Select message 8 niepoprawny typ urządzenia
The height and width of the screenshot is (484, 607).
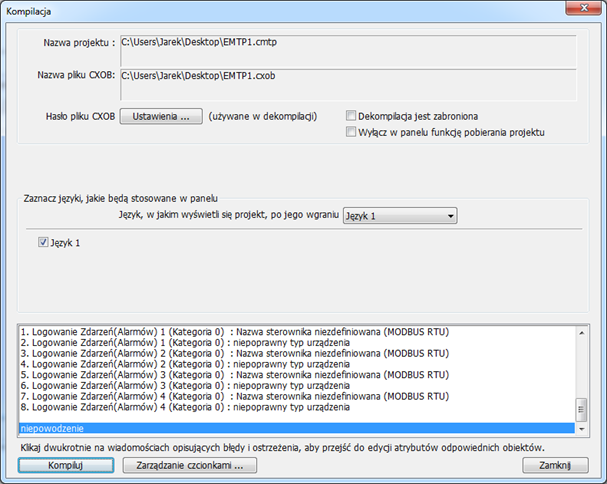click(297, 407)
